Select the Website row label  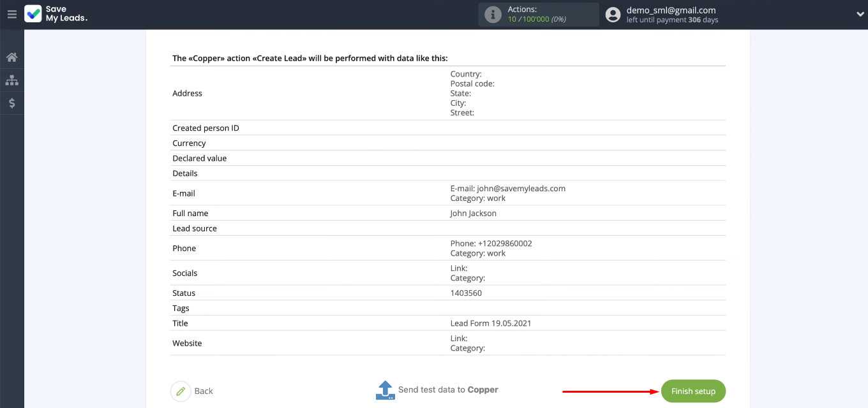pos(187,343)
